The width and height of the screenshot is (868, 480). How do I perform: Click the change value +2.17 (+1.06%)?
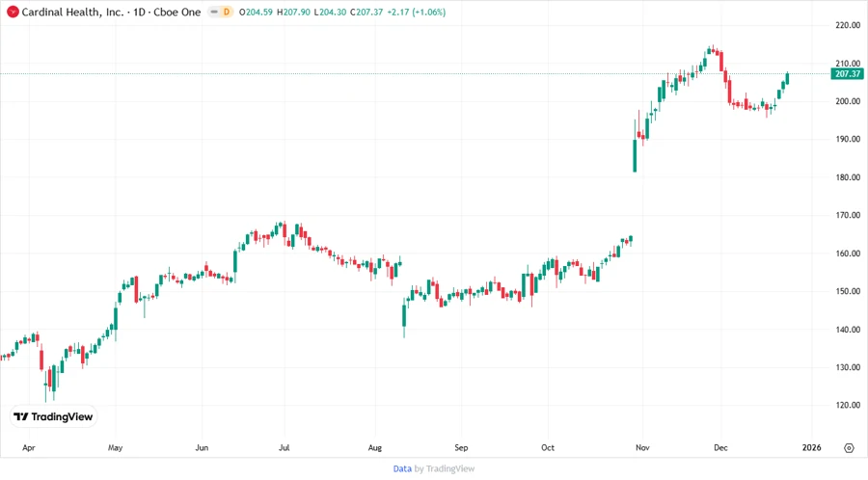(x=416, y=13)
